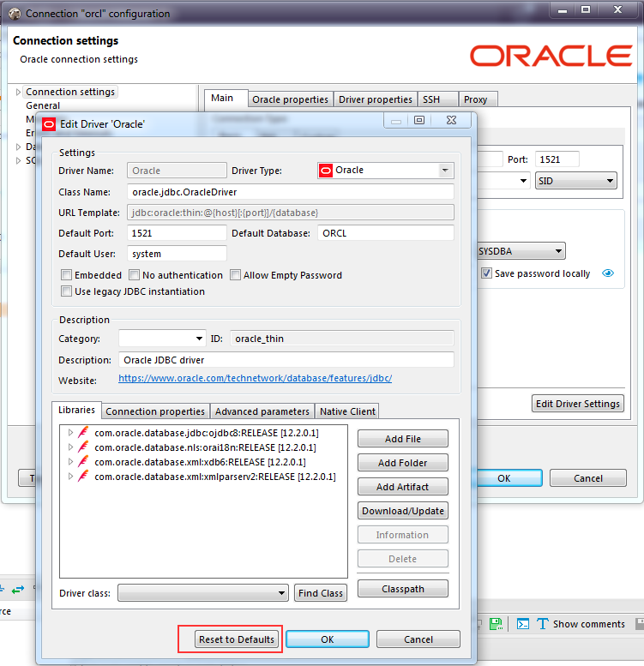Click the Default User field
This screenshot has width=644, height=666.
click(x=177, y=254)
